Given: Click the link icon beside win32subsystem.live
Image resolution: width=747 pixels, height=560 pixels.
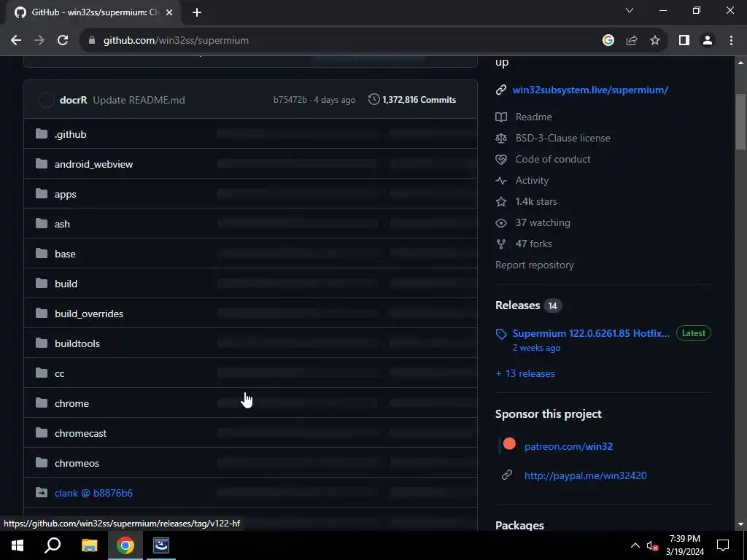Looking at the screenshot, I should (500, 90).
